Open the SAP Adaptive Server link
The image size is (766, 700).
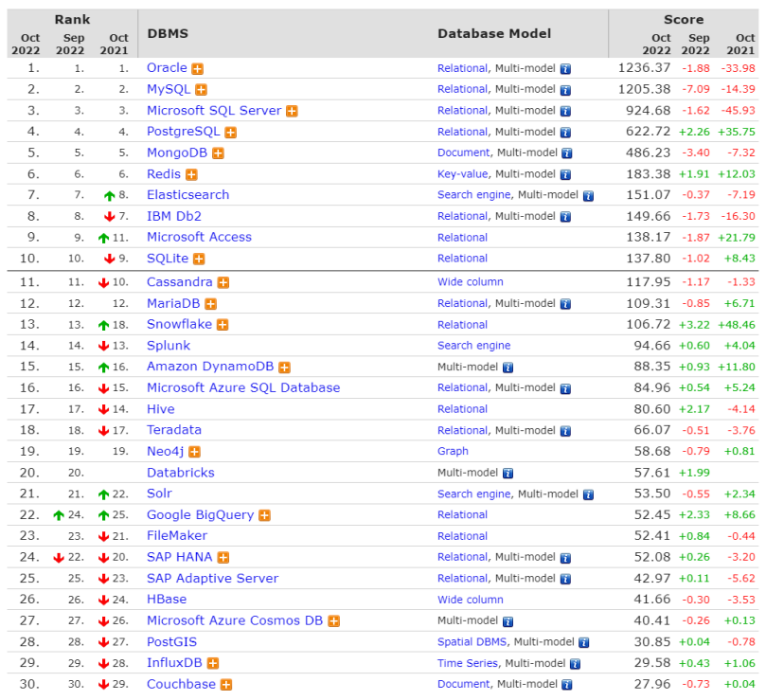(x=212, y=579)
